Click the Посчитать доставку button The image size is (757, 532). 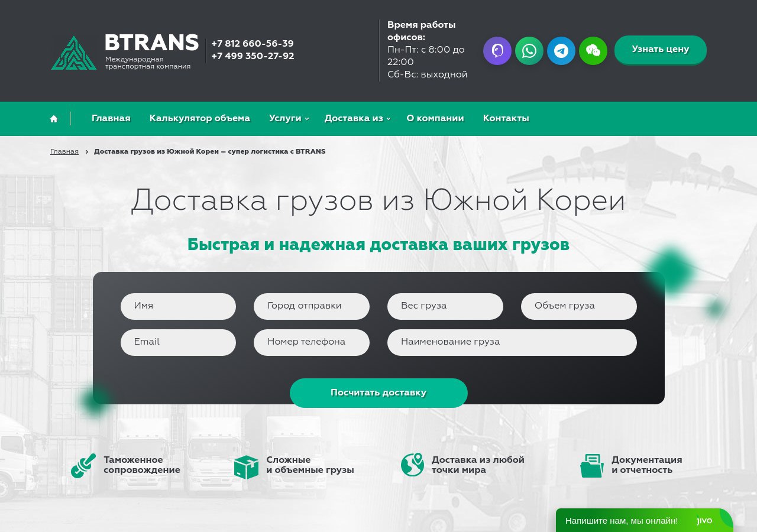click(x=378, y=392)
